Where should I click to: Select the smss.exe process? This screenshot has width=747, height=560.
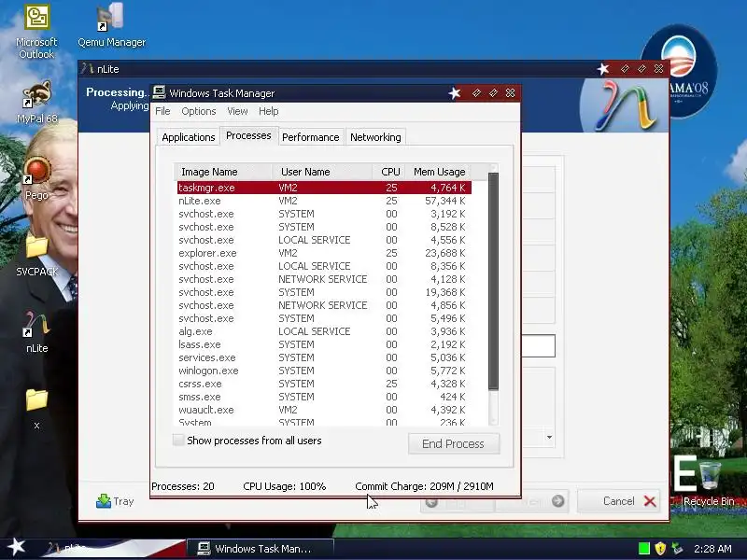324,397
